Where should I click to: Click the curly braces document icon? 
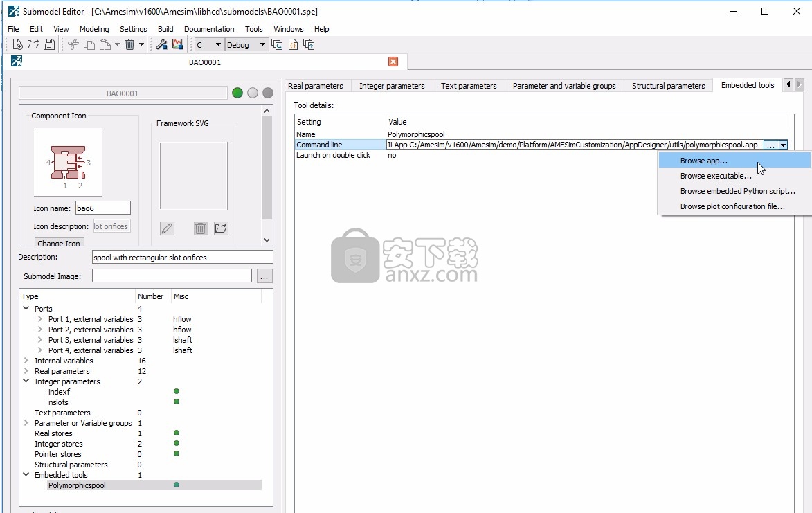pos(293,44)
